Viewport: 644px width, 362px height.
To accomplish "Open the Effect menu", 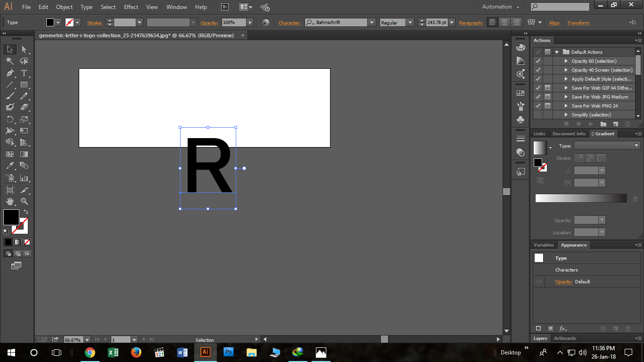I will [x=131, y=7].
